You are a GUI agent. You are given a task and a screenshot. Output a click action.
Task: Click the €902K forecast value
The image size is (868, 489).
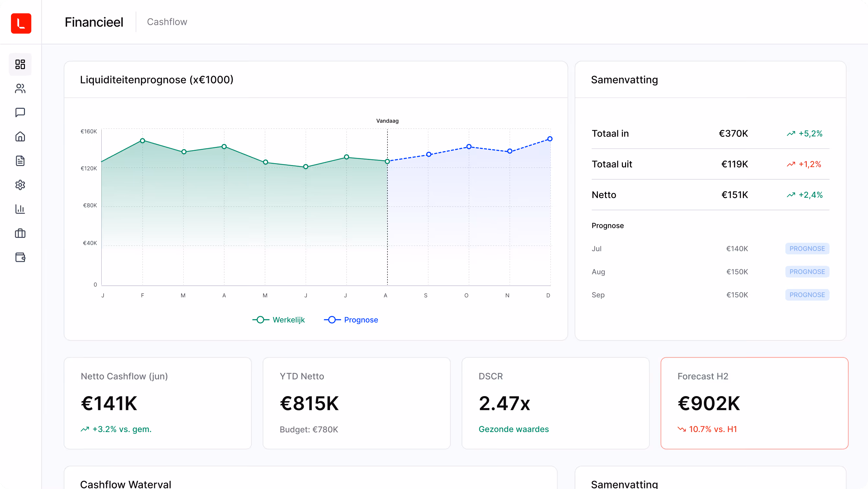pos(709,404)
